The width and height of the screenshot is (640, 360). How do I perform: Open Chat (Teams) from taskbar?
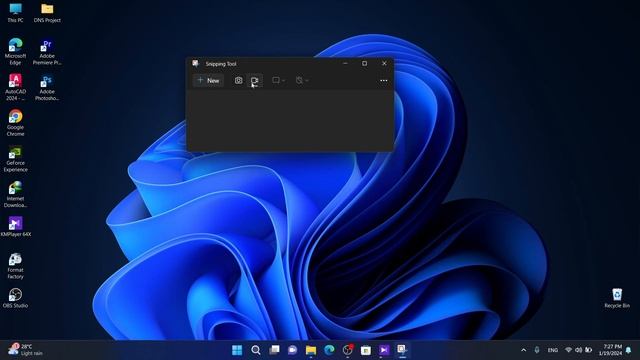click(x=293, y=350)
